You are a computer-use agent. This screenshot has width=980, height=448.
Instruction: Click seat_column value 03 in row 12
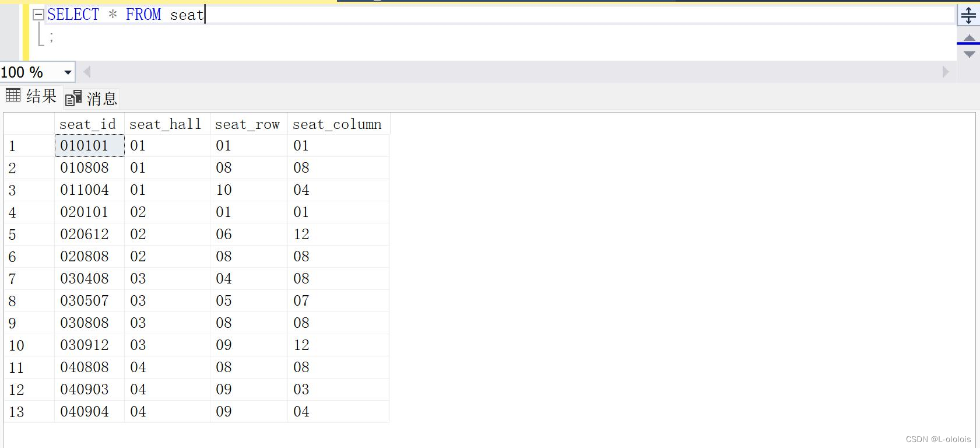pos(339,390)
